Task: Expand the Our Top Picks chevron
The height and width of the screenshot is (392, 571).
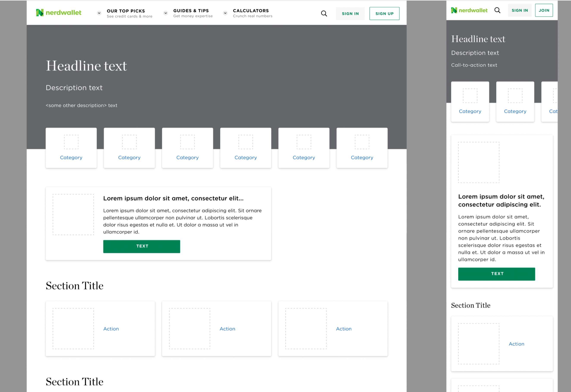Action: point(99,13)
